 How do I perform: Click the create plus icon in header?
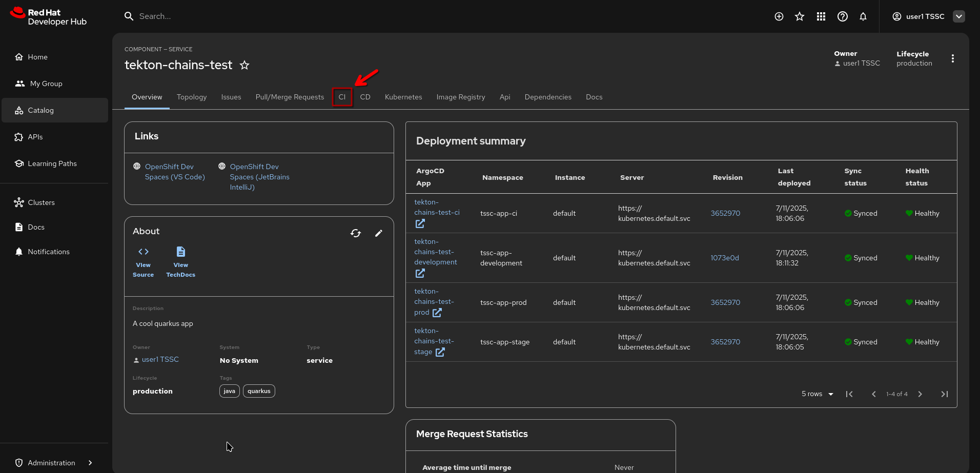[x=779, y=16]
